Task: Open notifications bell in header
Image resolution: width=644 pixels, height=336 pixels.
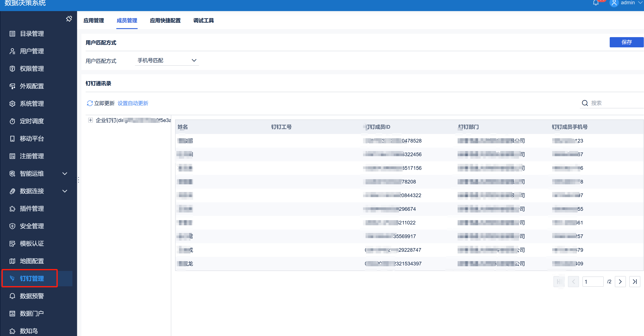Action: [596, 3]
